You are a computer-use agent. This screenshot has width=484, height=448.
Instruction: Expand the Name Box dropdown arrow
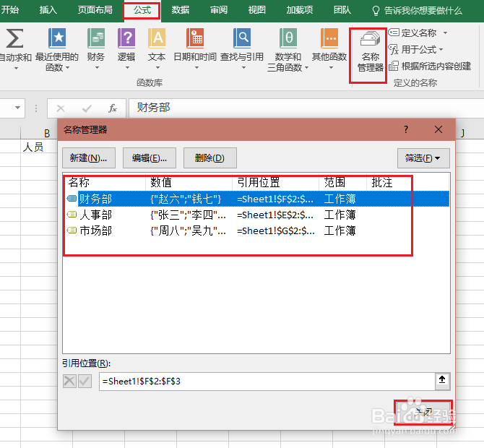coord(17,108)
